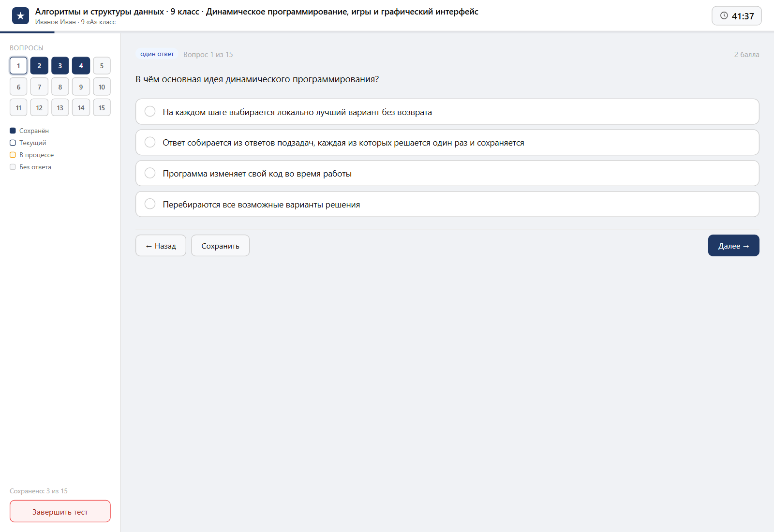Screen dimensions: 774x532
Task: Click the question text about dynamic programming
Action: pos(257,79)
